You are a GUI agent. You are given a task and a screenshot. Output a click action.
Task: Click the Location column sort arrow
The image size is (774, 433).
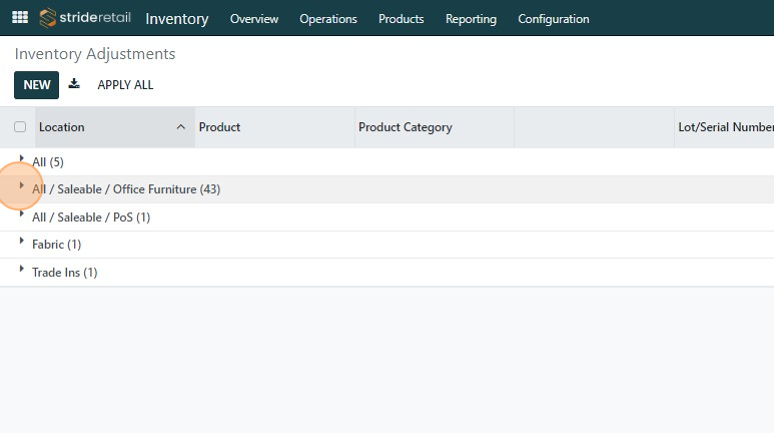[181, 127]
